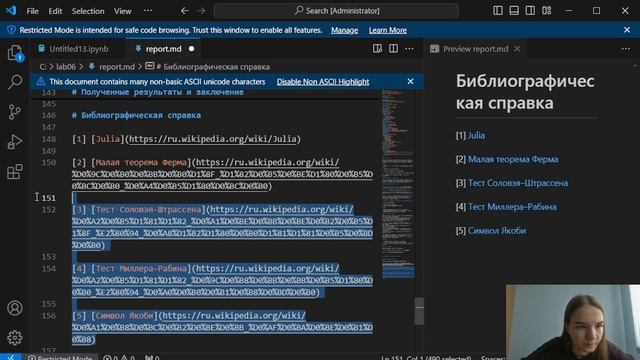Click line number 148 in gutter
Screen dimensions: 640x360
pyautogui.click(x=49, y=139)
